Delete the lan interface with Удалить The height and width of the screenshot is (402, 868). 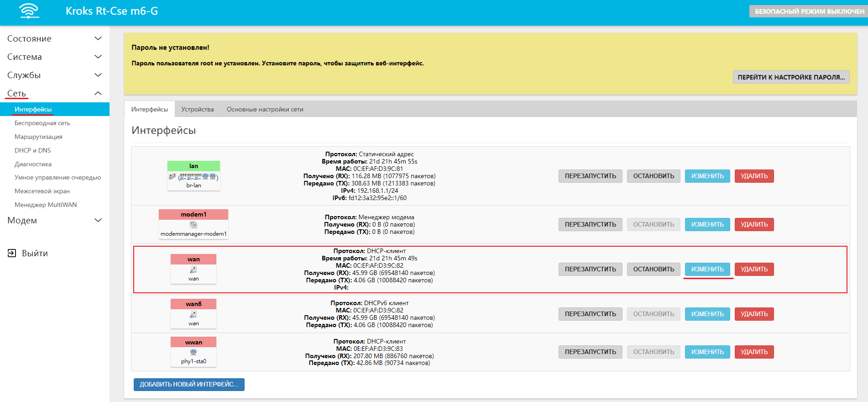(x=754, y=176)
